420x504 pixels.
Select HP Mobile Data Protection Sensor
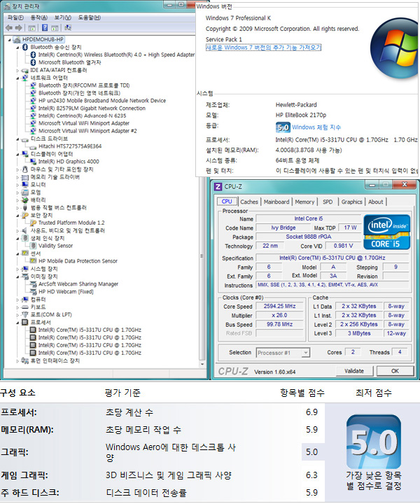pos(78,261)
